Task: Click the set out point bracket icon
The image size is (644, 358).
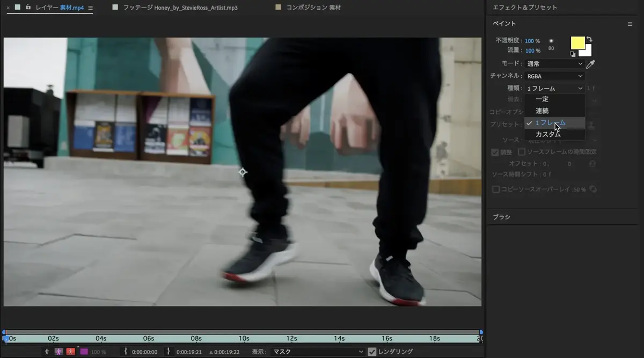Action: (x=168, y=352)
